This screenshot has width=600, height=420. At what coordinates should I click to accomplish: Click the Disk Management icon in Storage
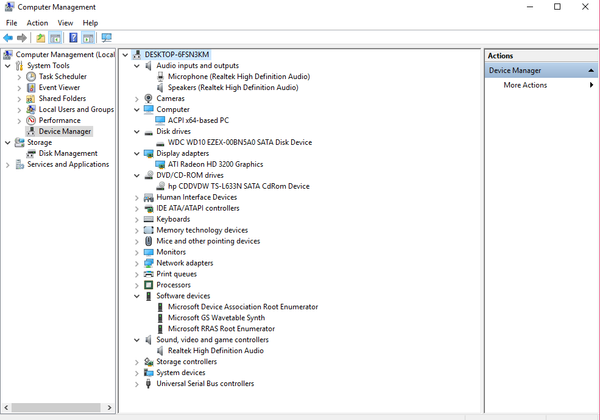point(31,153)
